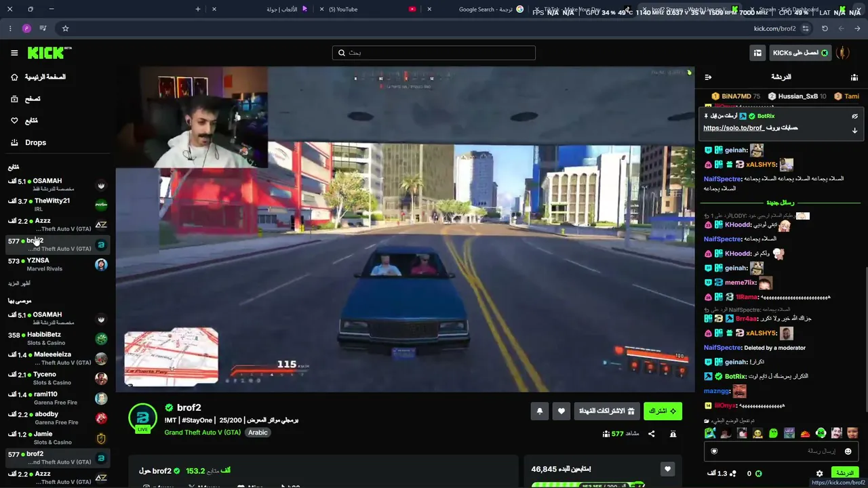Open the browser media control icon
This screenshot has width=868, height=488.
(43, 28)
